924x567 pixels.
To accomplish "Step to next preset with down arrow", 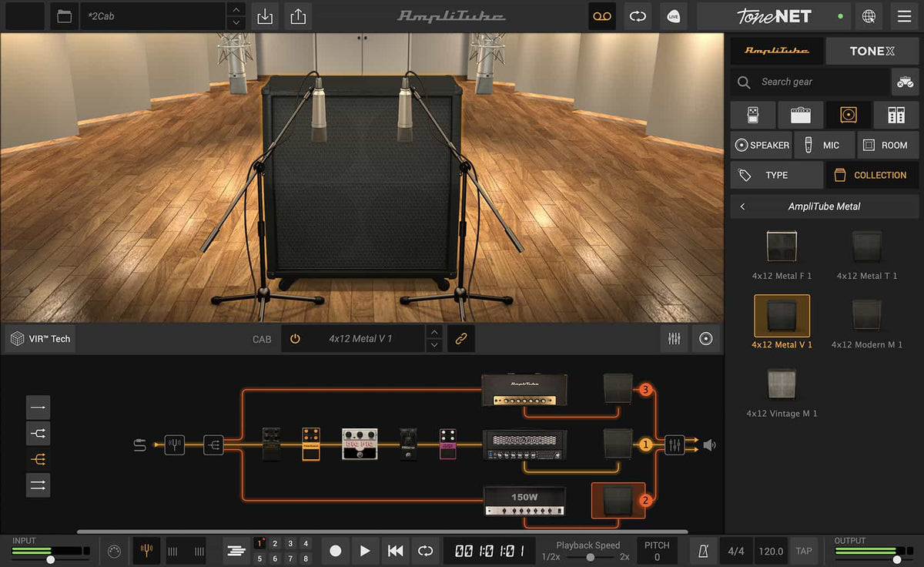I will click(x=236, y=23).
